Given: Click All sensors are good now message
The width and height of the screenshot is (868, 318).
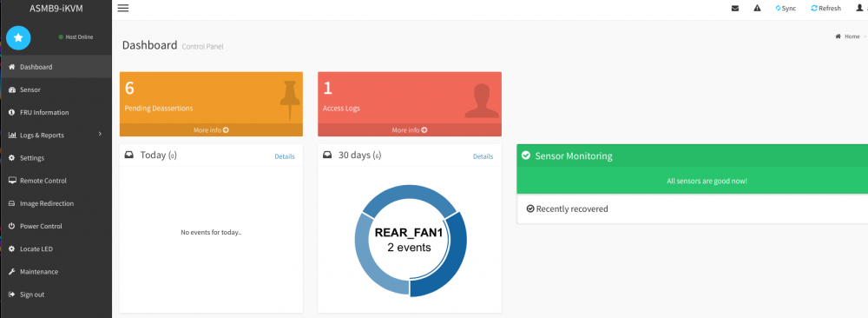Looking at the screenshot, I should [707, 182].
